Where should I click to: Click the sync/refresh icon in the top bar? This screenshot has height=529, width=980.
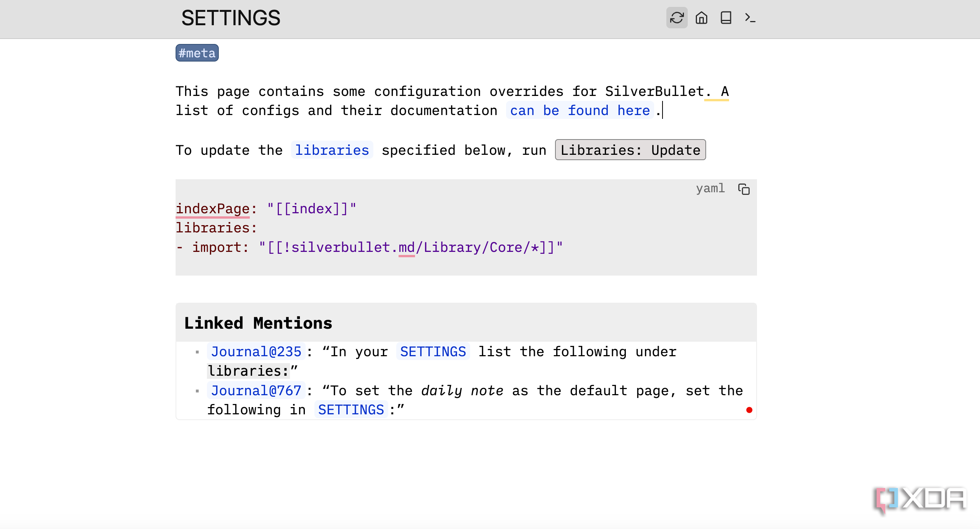pyautogui.click(x=677, y=18)
